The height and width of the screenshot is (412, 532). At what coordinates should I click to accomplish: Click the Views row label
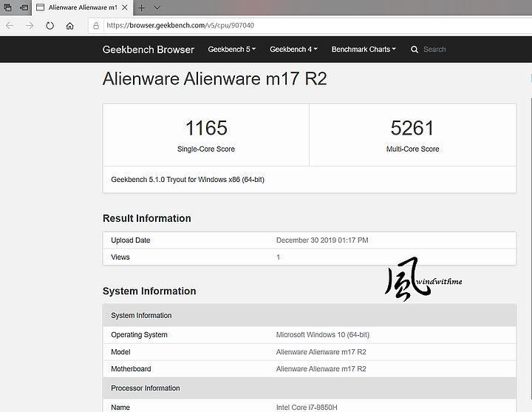coord(120,257)
